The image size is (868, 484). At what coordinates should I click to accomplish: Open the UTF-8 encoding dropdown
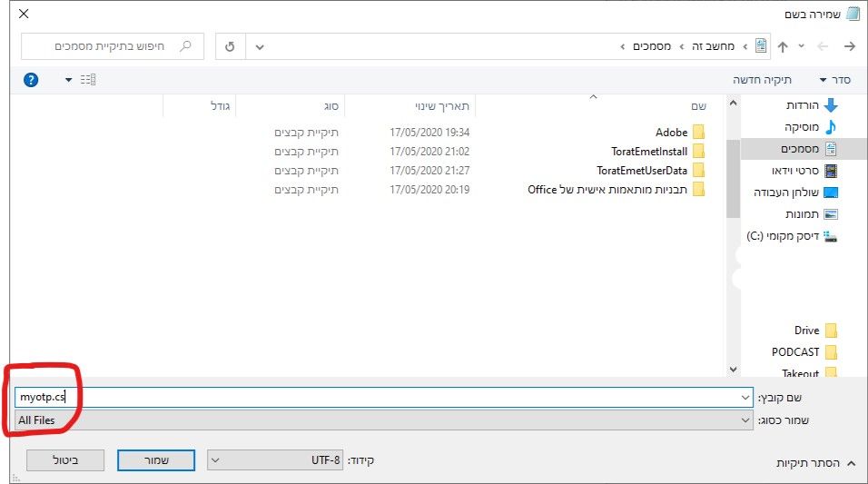pyautogui.click(x=278, y=459)
